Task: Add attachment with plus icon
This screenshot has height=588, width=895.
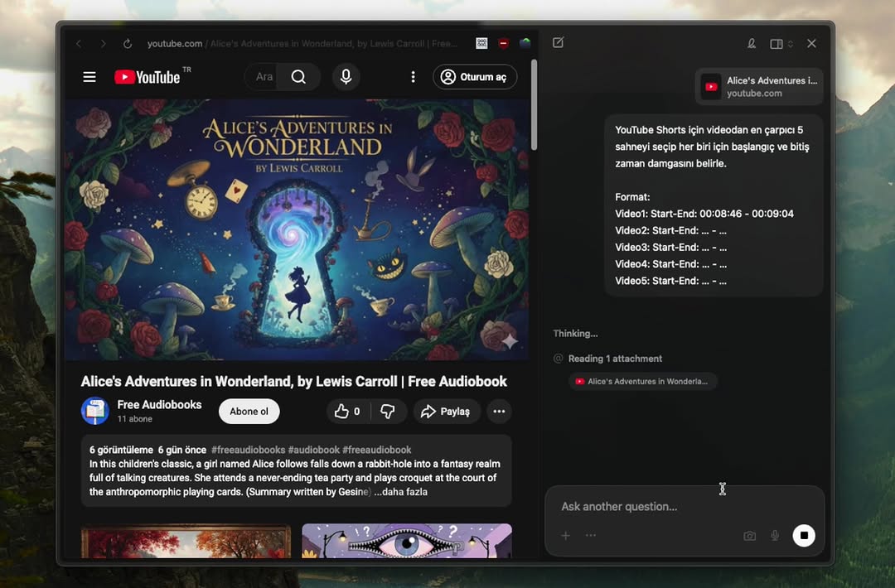Action: [565, 536]
